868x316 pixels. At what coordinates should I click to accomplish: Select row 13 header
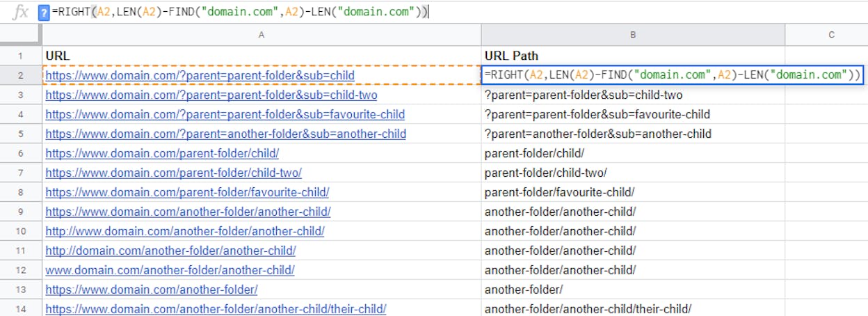21,290
